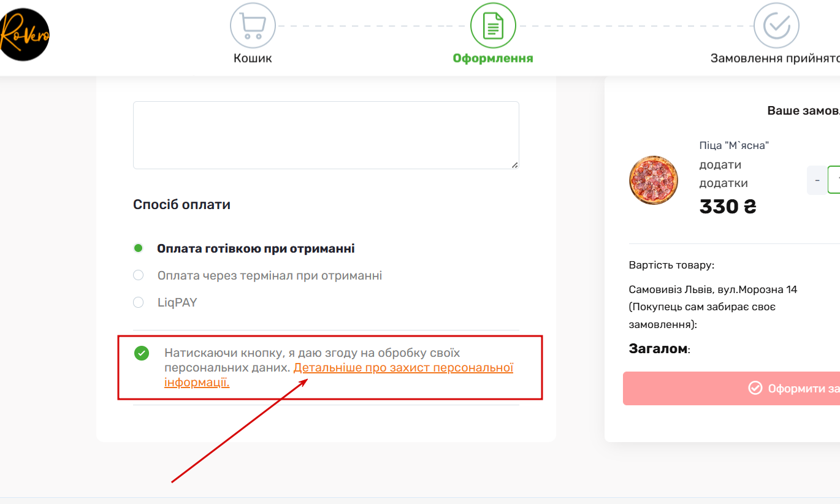The width and height of the screenshot is (840, 504).
Task: Click inside the order comment text area
Action: pyautogui.click(x=326, y=135)
